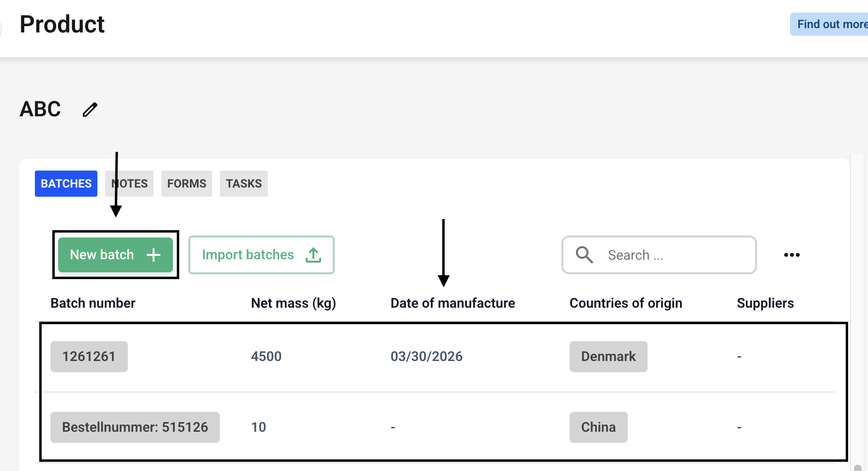This screenshot has width=868, height=471.
Task: Click the upload icon in Import batches
Action: point(313,255)
